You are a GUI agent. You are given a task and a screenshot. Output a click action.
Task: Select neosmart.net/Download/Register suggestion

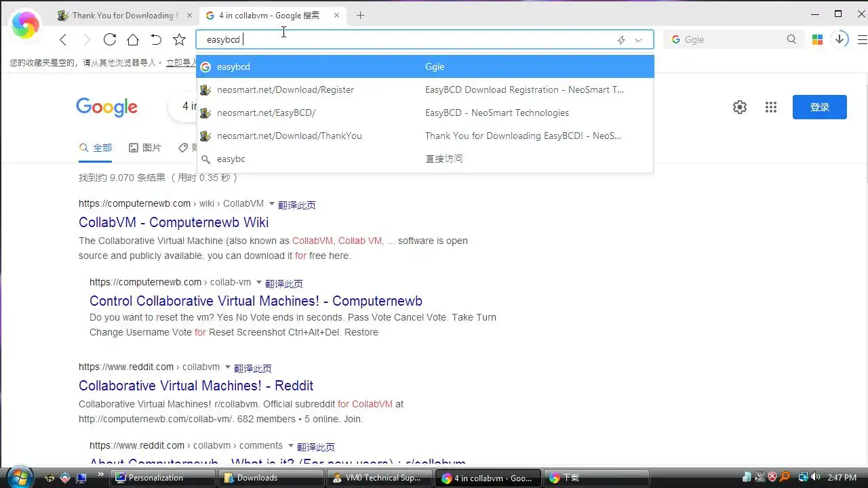pos(425,89)
